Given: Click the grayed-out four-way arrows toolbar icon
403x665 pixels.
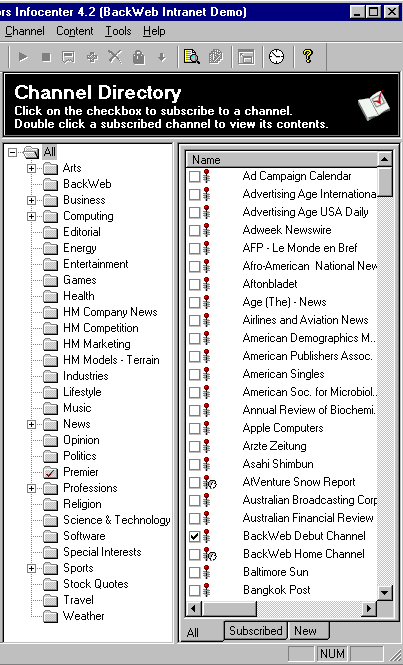Looking at the screenshot, I should tap(92, 57).
